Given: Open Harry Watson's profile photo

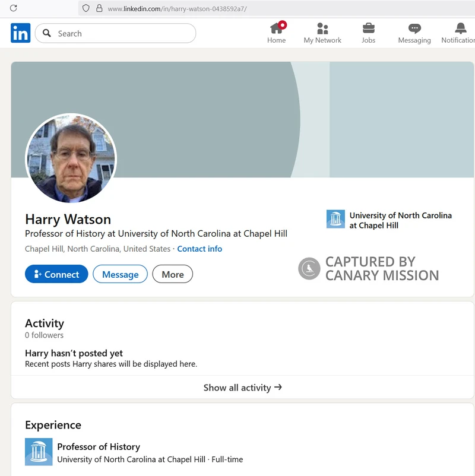Looking at the screenshot, I should click(x=71, y=158).
